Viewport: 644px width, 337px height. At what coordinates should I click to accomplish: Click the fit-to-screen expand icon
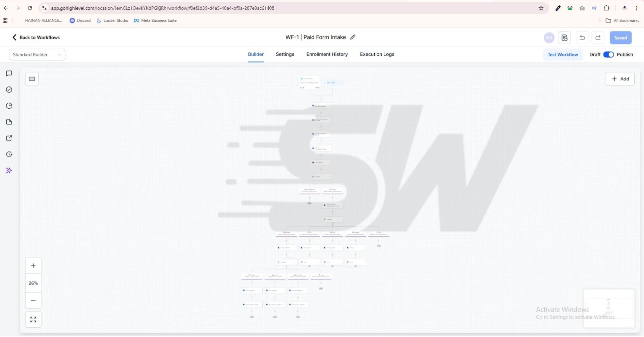pyautogui.click(x=33, y=320)
